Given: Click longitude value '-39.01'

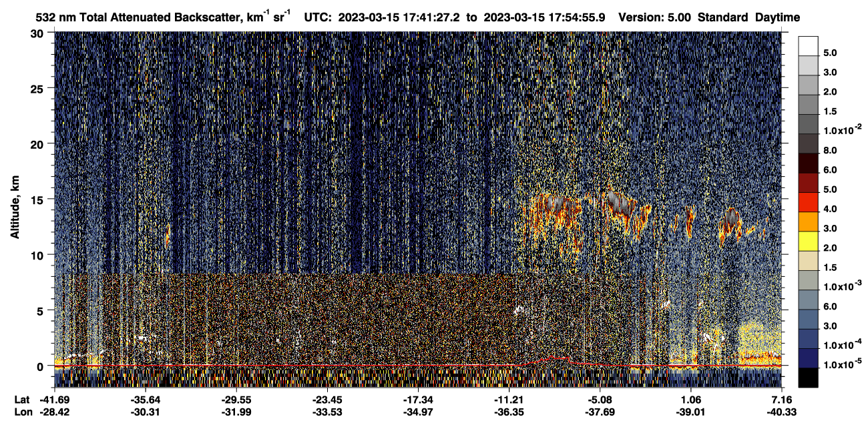Looking at the screenshot, I should point(690,412).
